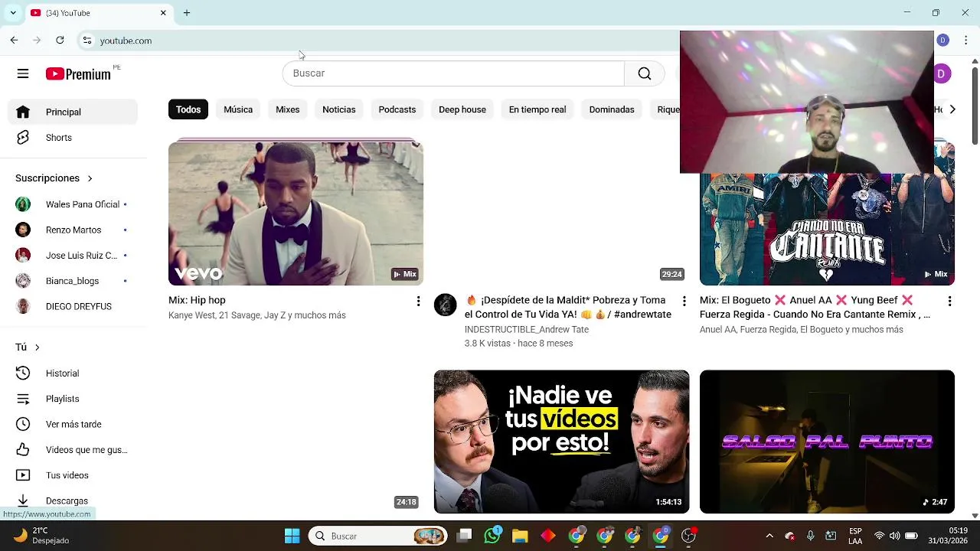Open Jose Luis Ruiz subscription avatar
This screenshot has width=980, height=551.
23,256
